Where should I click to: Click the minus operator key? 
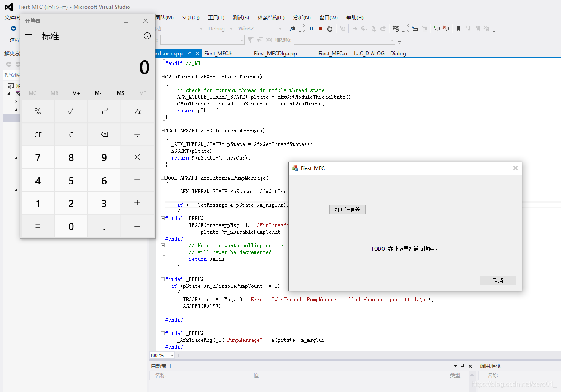[x=138, y=180]
